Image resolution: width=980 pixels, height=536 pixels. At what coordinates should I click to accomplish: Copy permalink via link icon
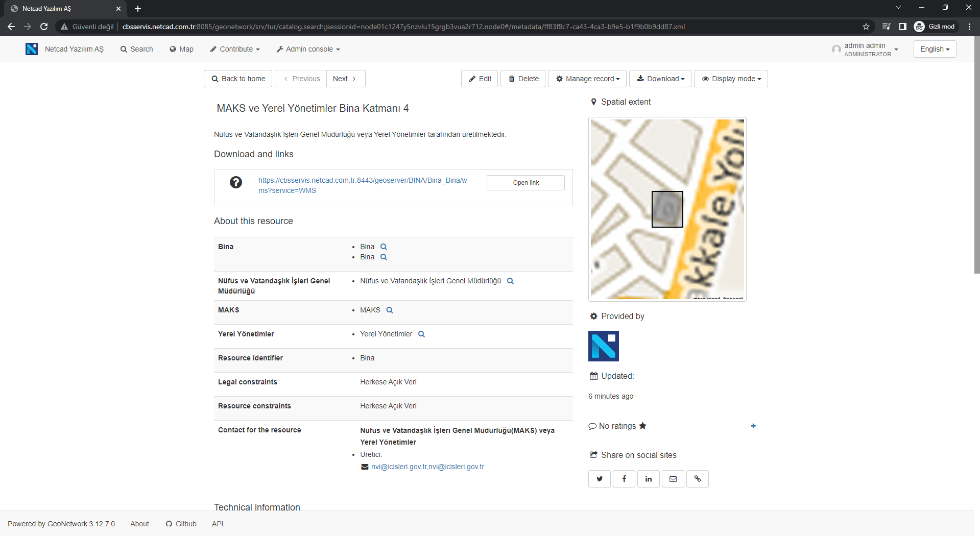(x=698, y=479)
